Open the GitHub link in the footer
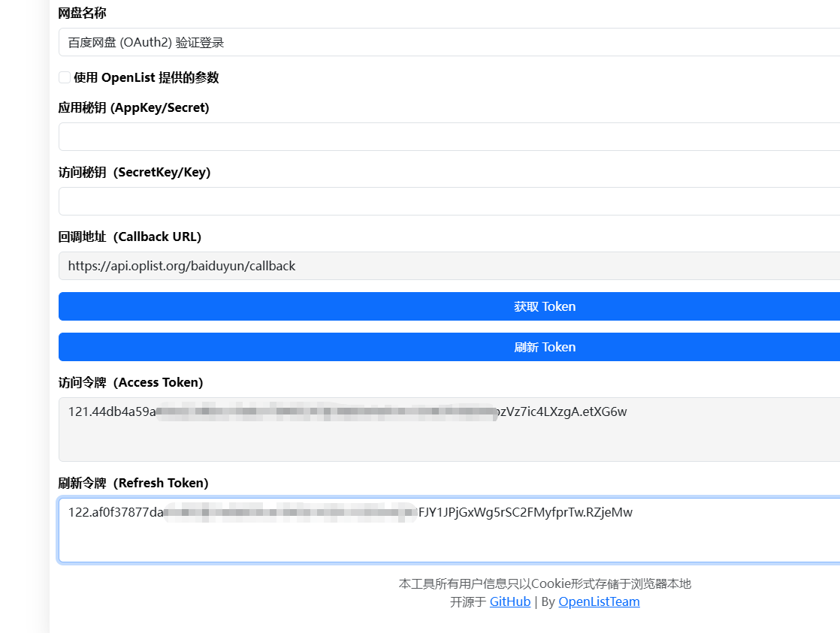The image size is (840, 633). click(510, 602)
